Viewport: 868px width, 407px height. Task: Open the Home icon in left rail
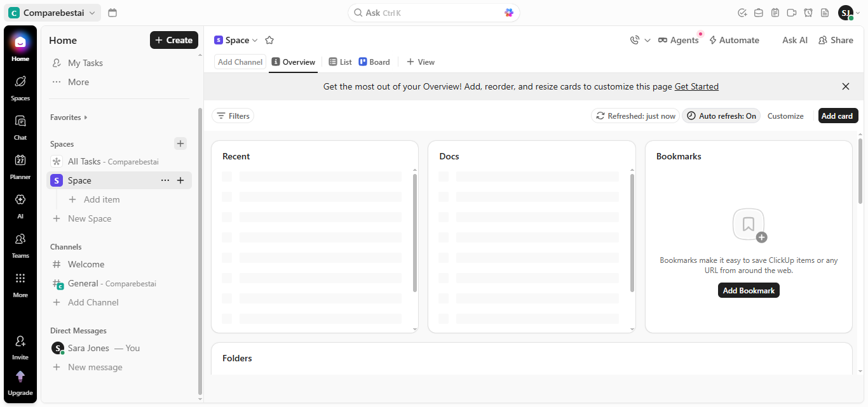coord(20,43)
